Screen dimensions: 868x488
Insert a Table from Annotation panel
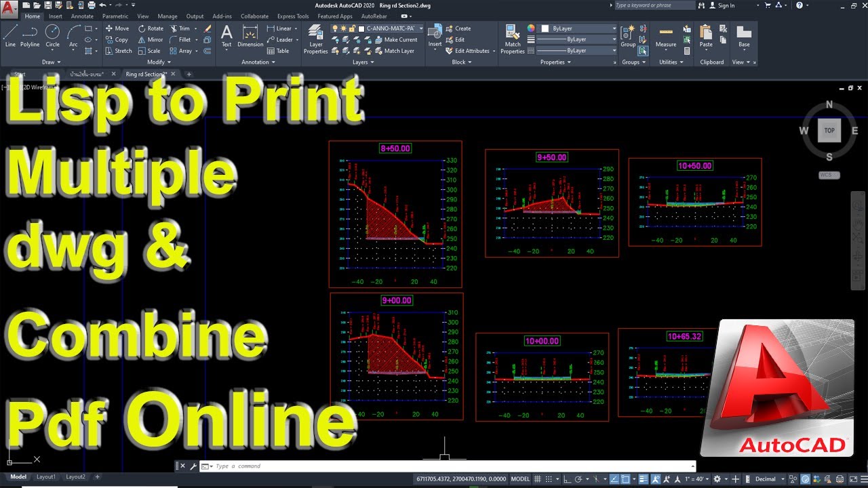pyautogui.click(x=278, y=51)
